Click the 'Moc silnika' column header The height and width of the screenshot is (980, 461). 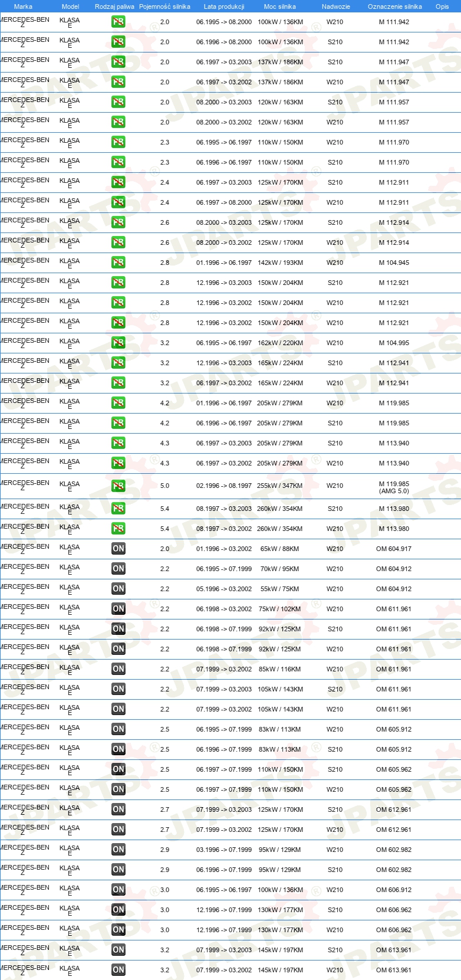(x=280, y=6)
